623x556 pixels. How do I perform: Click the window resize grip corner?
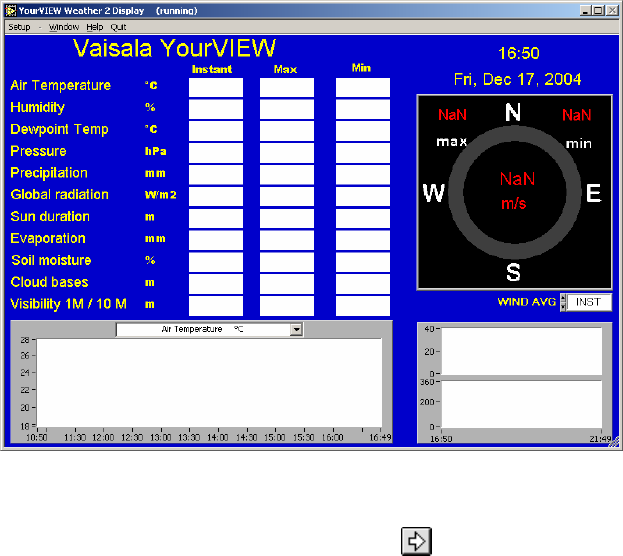point(614,442)
